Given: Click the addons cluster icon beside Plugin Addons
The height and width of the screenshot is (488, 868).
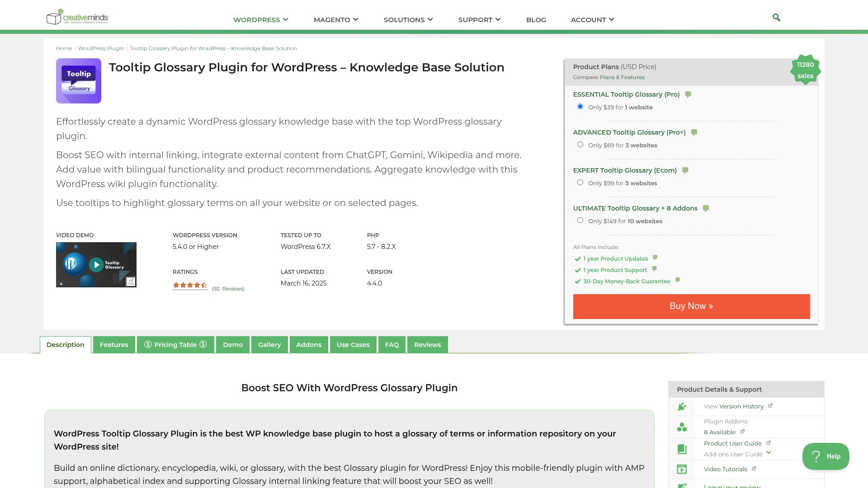Looking at the screenshot, I should click(681, 426).
